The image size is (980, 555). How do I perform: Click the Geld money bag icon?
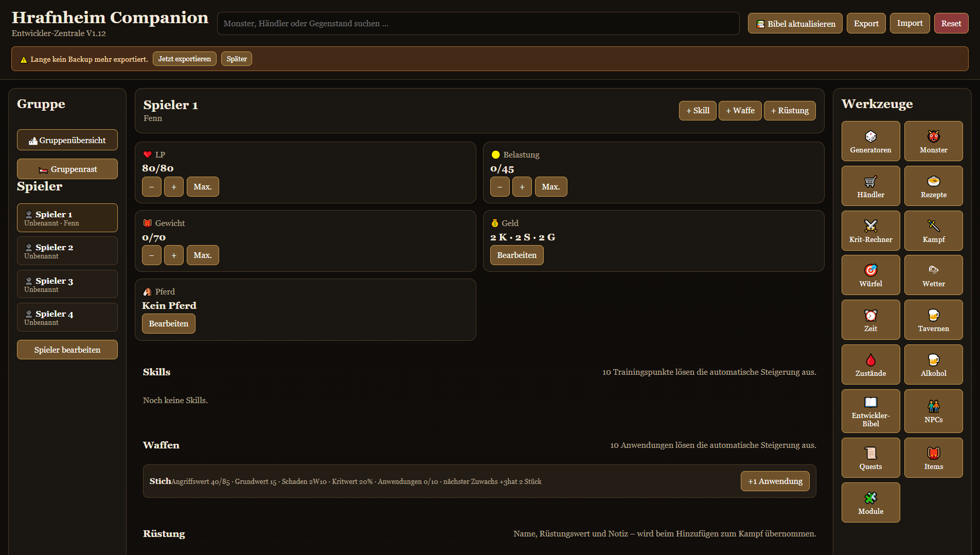tap(495, 223)
